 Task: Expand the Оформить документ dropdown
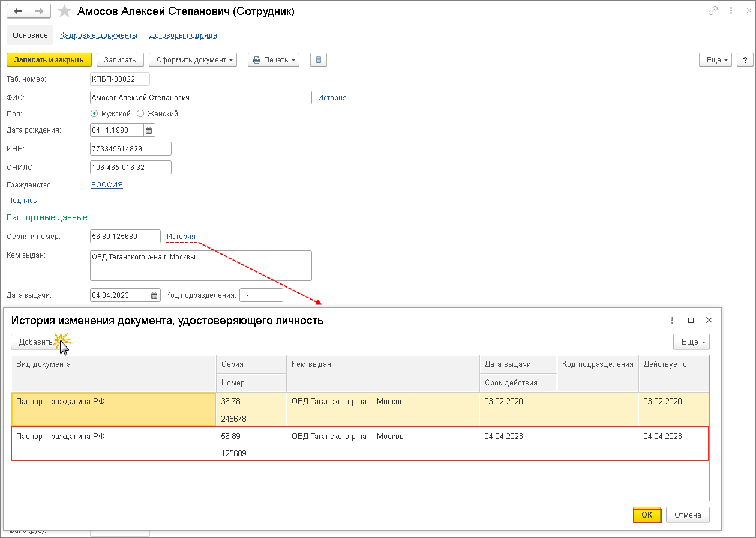[193, 60]
